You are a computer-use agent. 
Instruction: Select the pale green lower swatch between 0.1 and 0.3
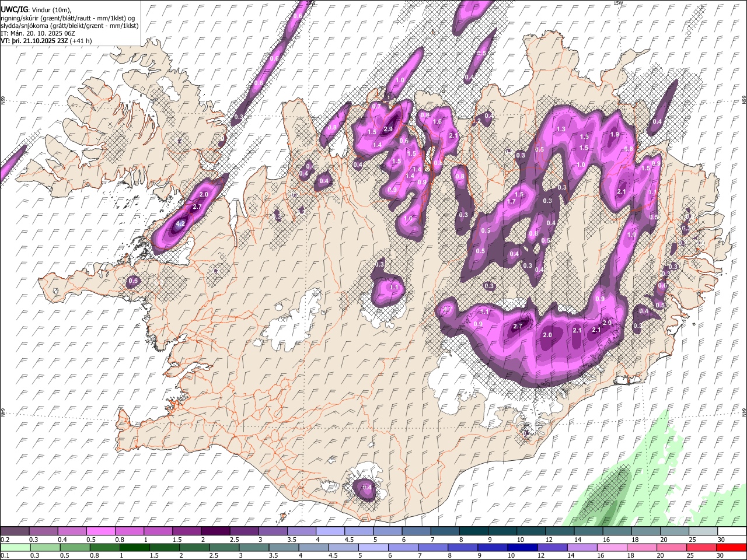tap(15, 547)
